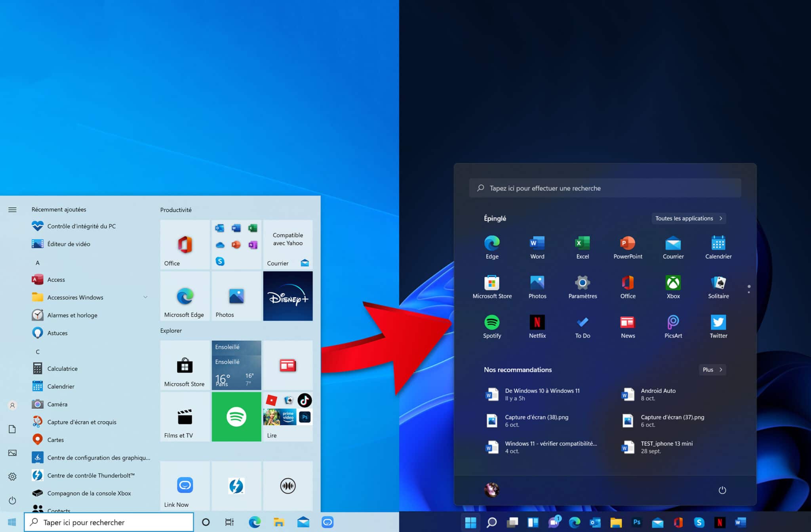Click user avatar in Windows 11 Start
Screen dimensions: 811x532
click(x=492, y=490)
